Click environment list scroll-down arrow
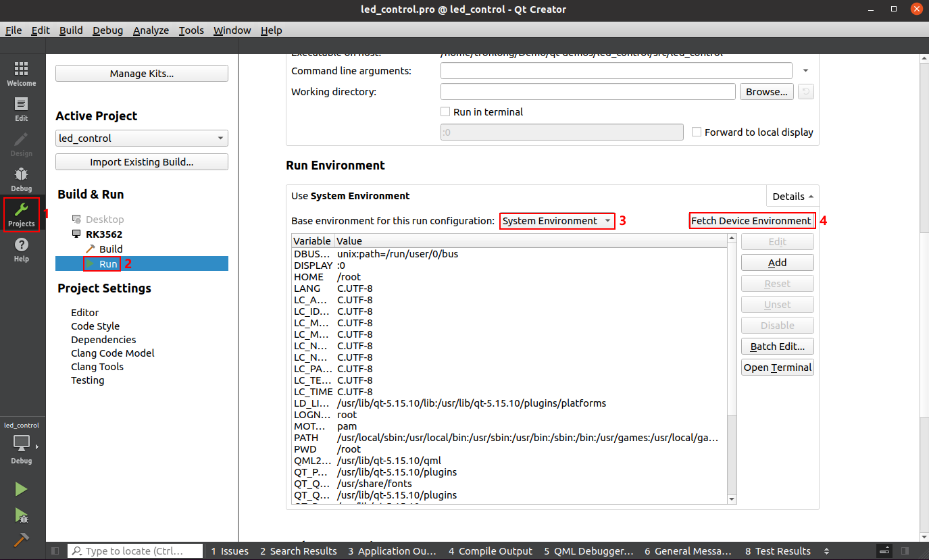The width and height of the screenshot is (929, 560). [x=731, y=499]
